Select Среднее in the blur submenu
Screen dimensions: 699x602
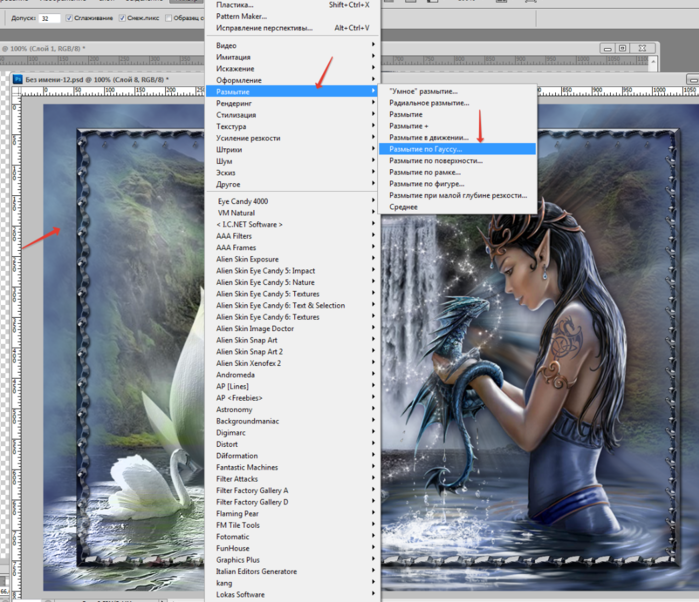457,207
